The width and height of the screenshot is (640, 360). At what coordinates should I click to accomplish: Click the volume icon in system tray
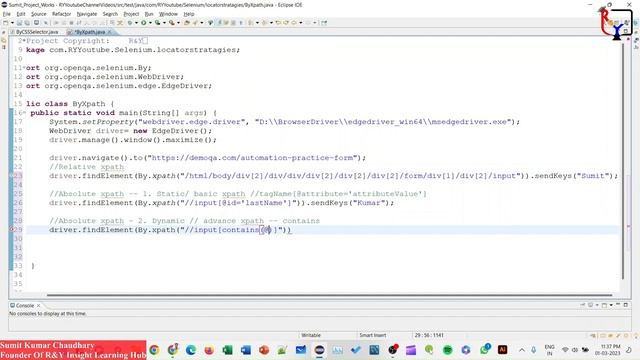tap(575, 350)
